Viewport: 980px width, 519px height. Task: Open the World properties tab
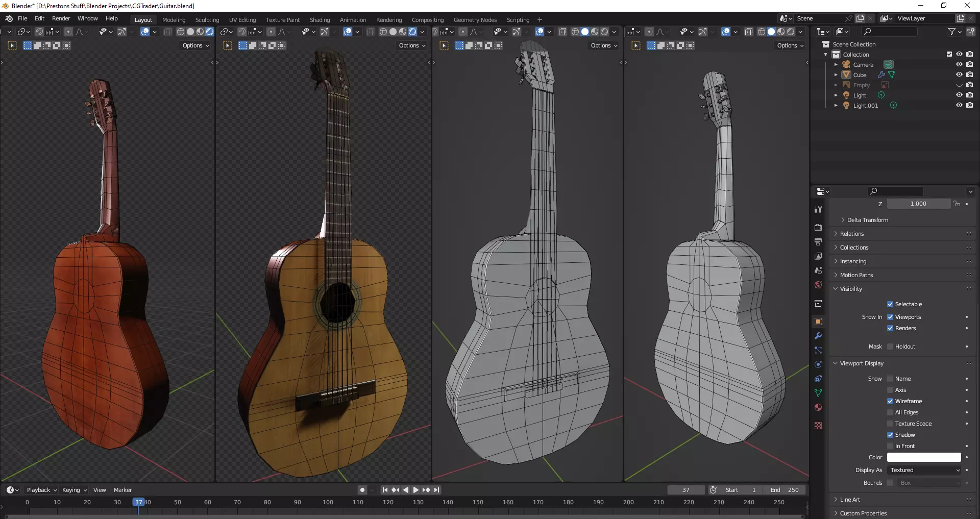[818, 285]
